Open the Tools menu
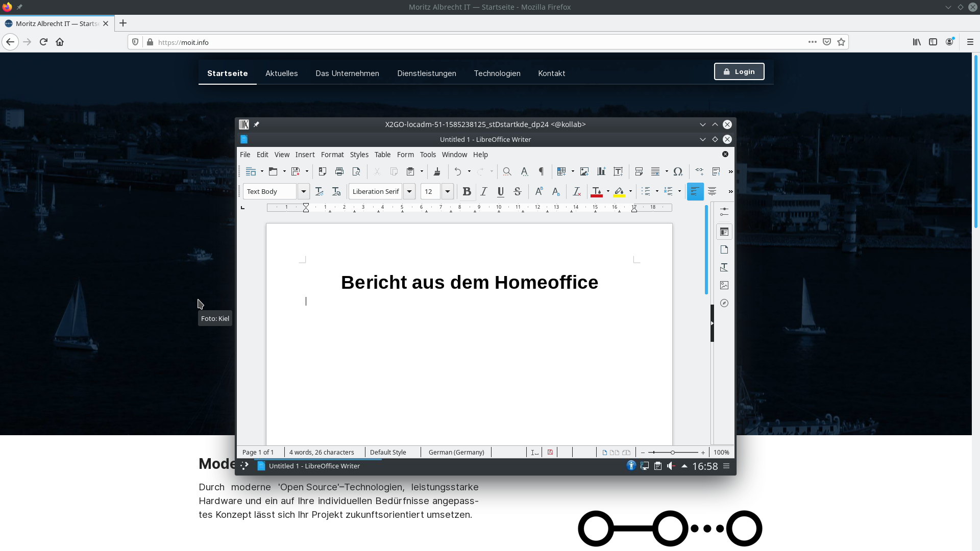Viewport: 980px width, 551px height. click(428, 155)
